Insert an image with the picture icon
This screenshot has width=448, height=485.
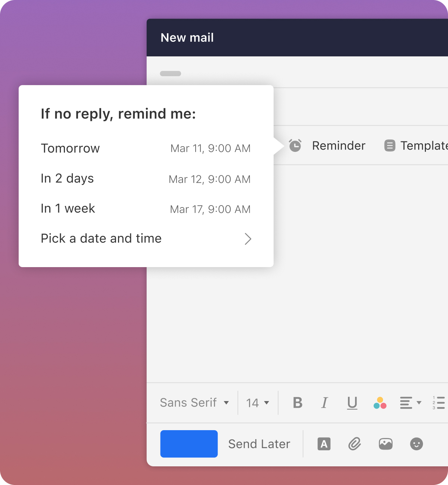386,444
